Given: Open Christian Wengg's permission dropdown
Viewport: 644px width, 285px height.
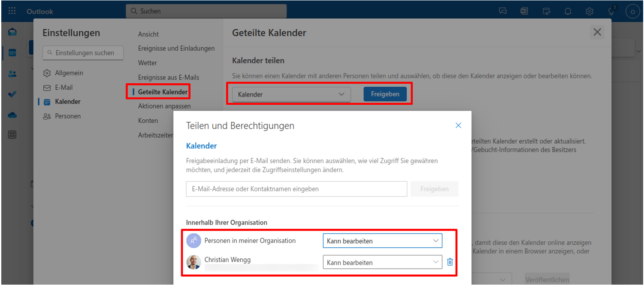Looking at the screenshot, I should (382, 262).
